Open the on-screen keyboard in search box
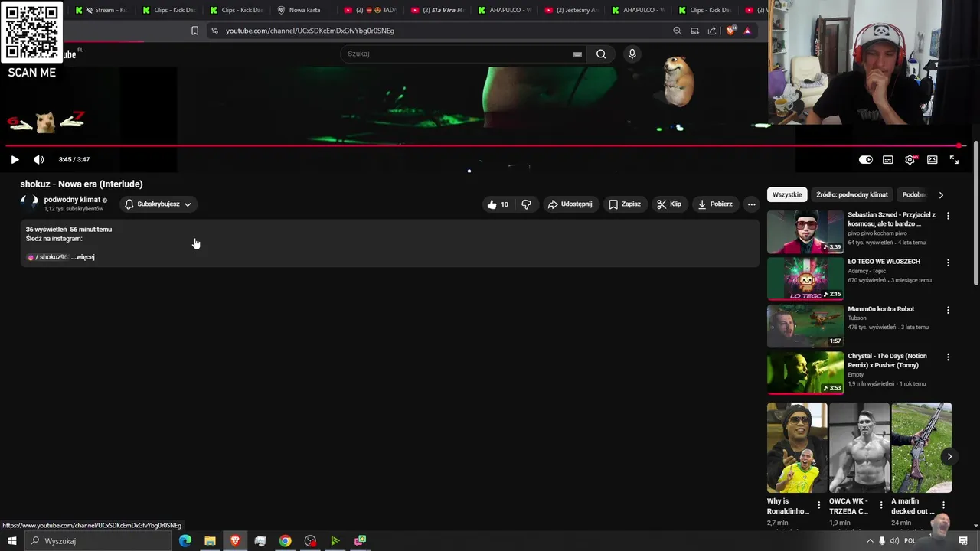Viewport: 980px width, 551px height. tap(577, 54)
